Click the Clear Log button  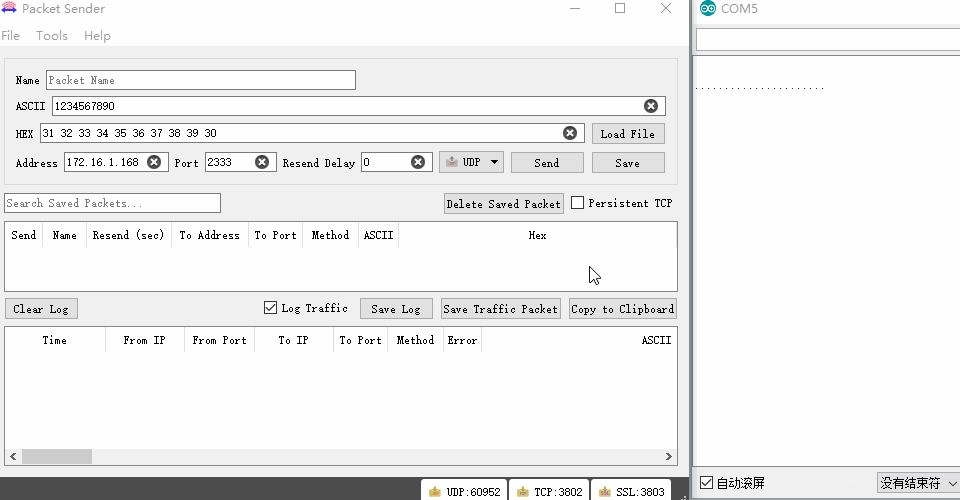pos(41,309)
